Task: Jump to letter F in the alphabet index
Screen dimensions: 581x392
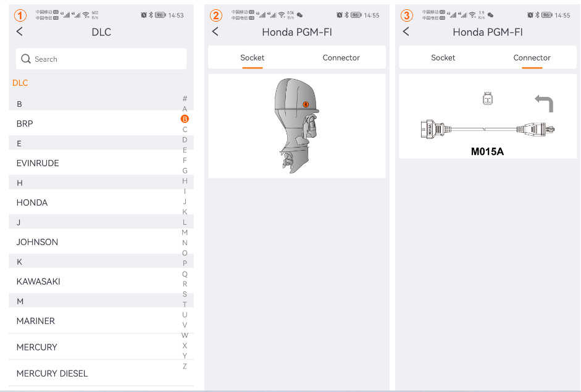Action: pyautogui.click(x=185, y=160)
